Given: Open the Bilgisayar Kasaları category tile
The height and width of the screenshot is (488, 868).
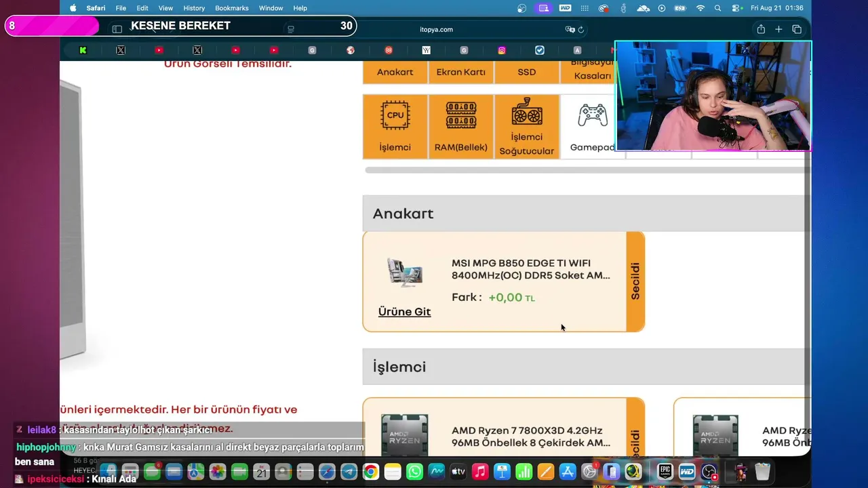Looking at the screenshot, I should point(587,72).
